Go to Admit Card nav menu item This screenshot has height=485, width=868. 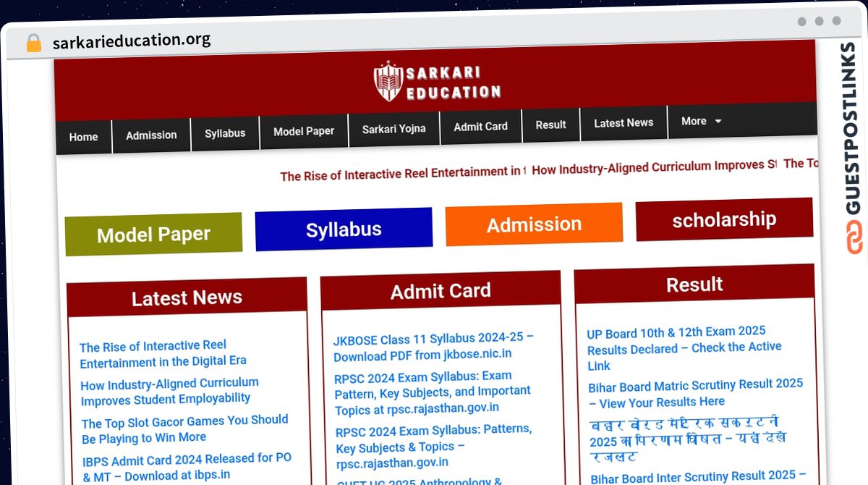click(x=481, y=126)
